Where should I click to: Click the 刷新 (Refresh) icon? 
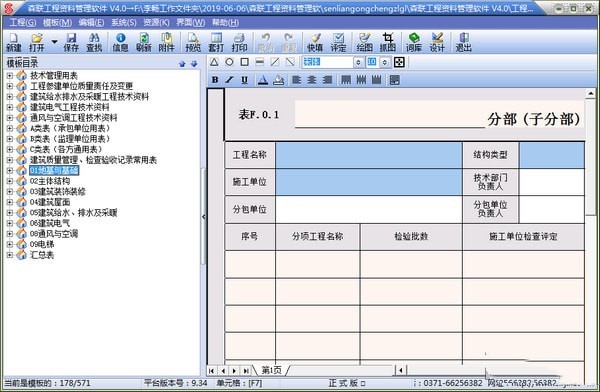click(143, 42)
